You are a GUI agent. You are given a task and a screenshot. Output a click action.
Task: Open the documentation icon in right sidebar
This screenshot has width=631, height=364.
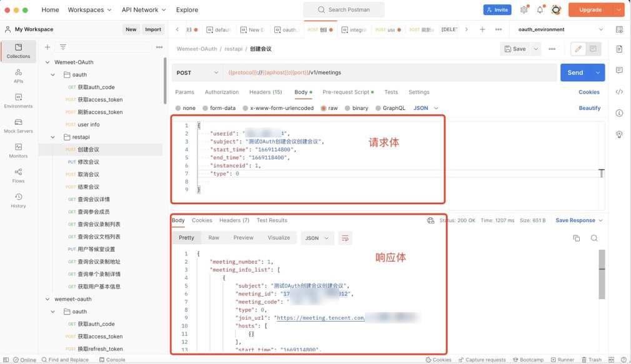pyautogui.click(x=619, y=49)
